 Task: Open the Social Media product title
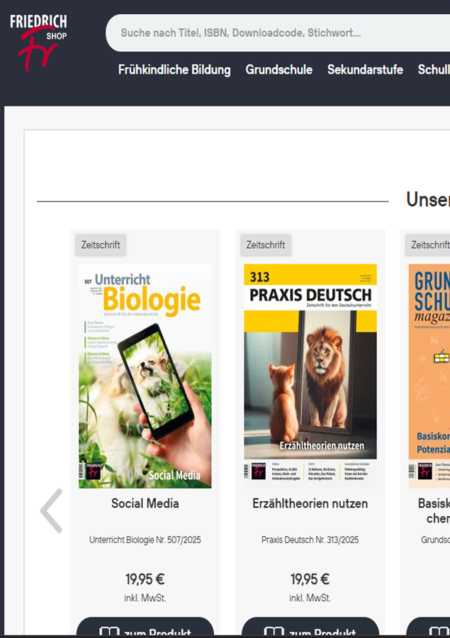(145, 503)
